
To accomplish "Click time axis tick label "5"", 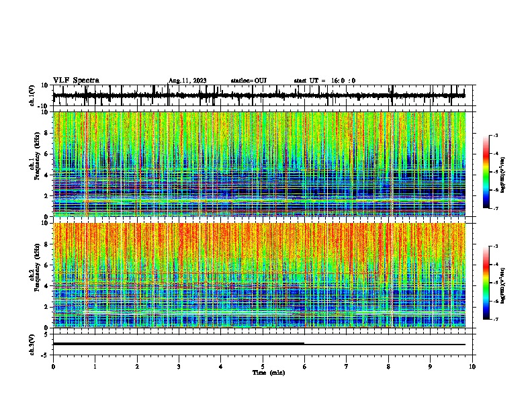I will click(263, 367).
